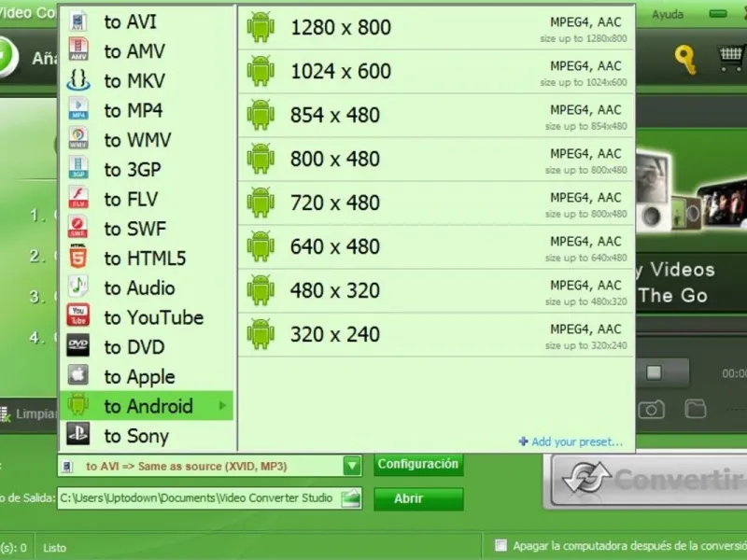Pick the SWF format icon

click(78, 228)
